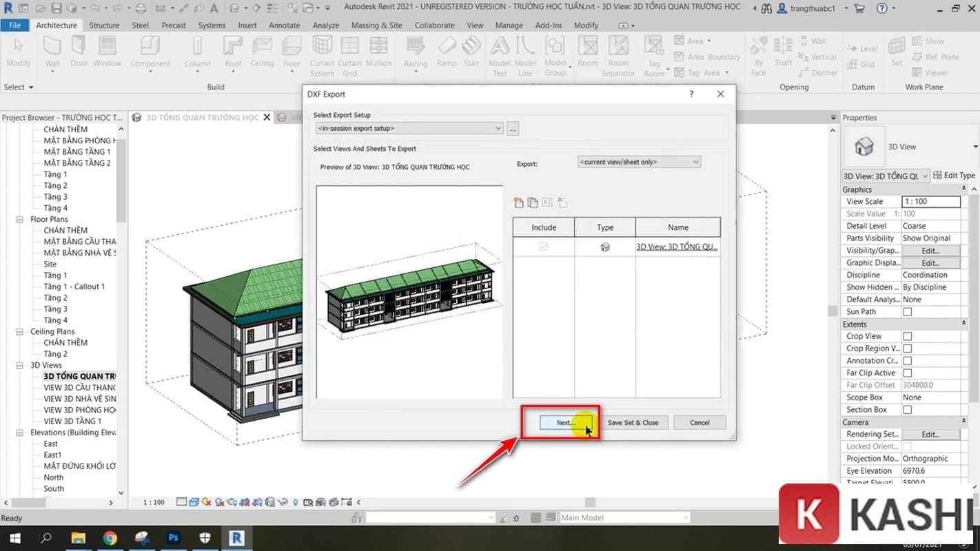Click the Modify arrow tool

tap(19, 52)
